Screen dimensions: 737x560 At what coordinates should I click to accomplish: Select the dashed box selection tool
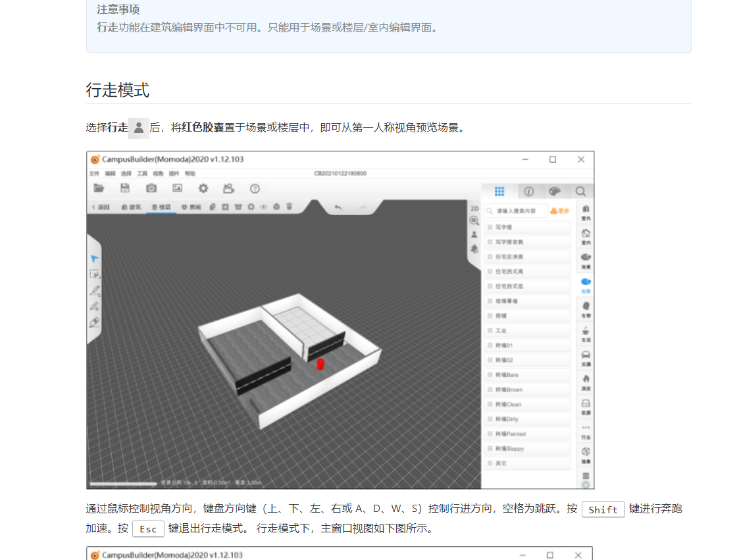tap(95, 274)
